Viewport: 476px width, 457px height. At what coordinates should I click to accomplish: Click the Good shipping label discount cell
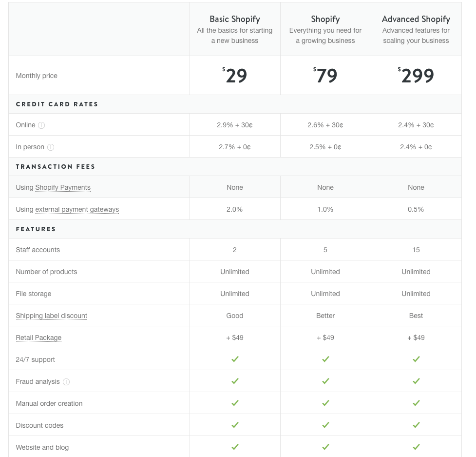tap(235, 316)
